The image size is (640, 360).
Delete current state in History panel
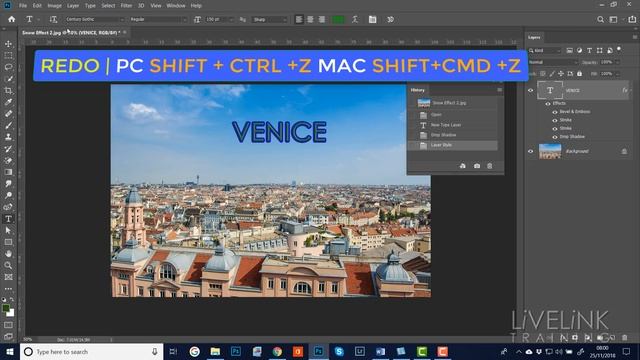click(490, 166)
